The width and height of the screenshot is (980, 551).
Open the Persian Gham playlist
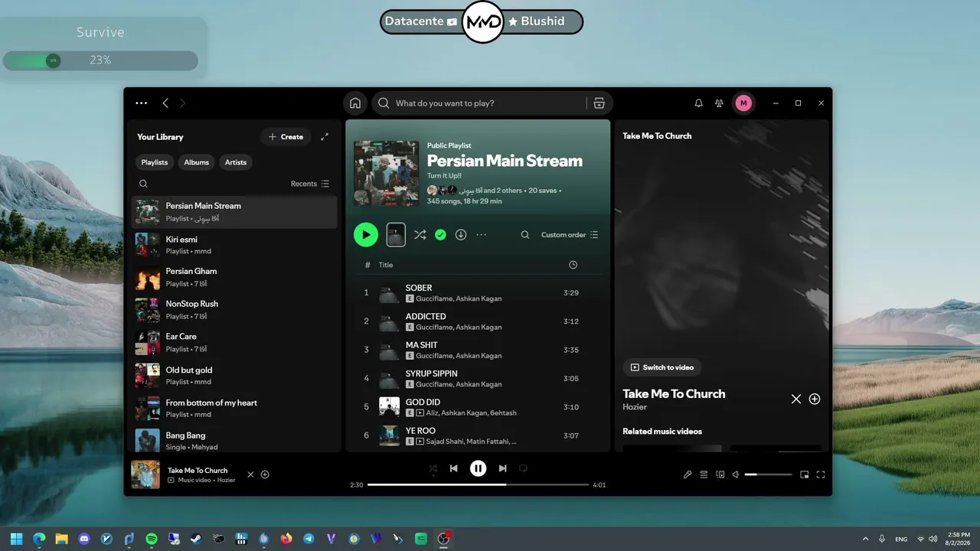pos(234,277)
